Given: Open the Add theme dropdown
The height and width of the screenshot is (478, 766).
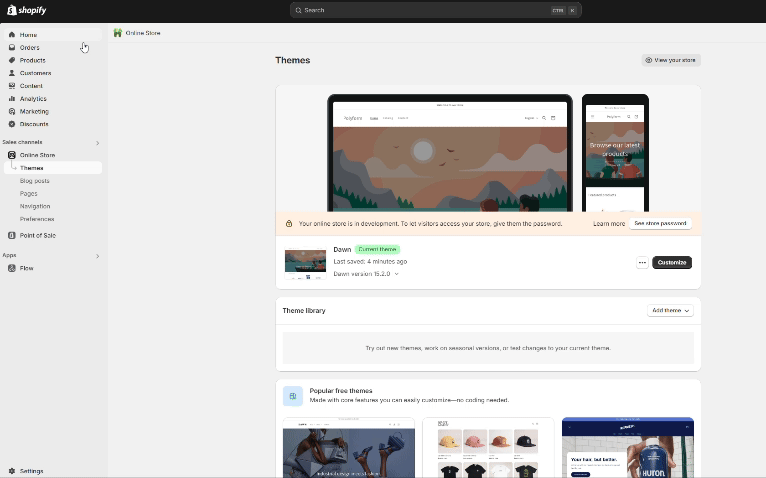Looking at the screenshot, I should (670, 310).
